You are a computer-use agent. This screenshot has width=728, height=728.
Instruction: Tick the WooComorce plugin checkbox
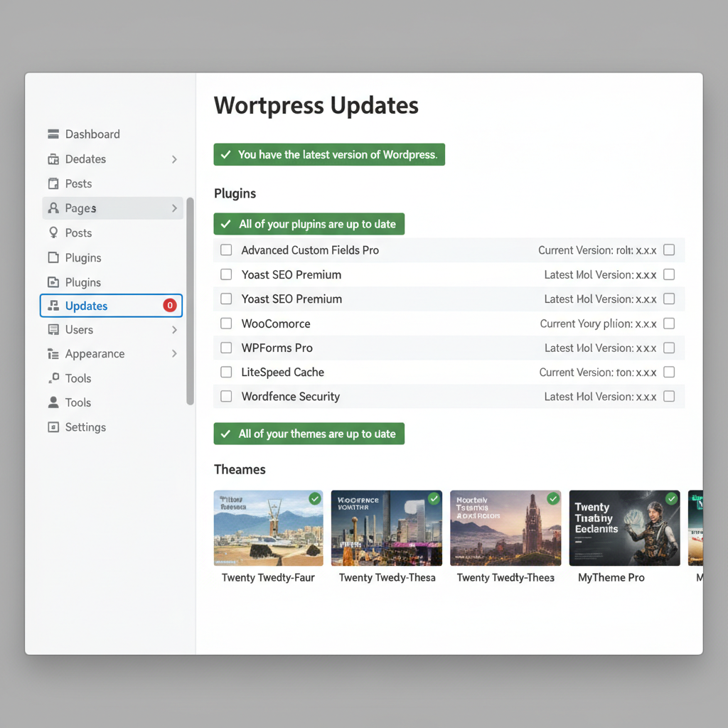226,323
